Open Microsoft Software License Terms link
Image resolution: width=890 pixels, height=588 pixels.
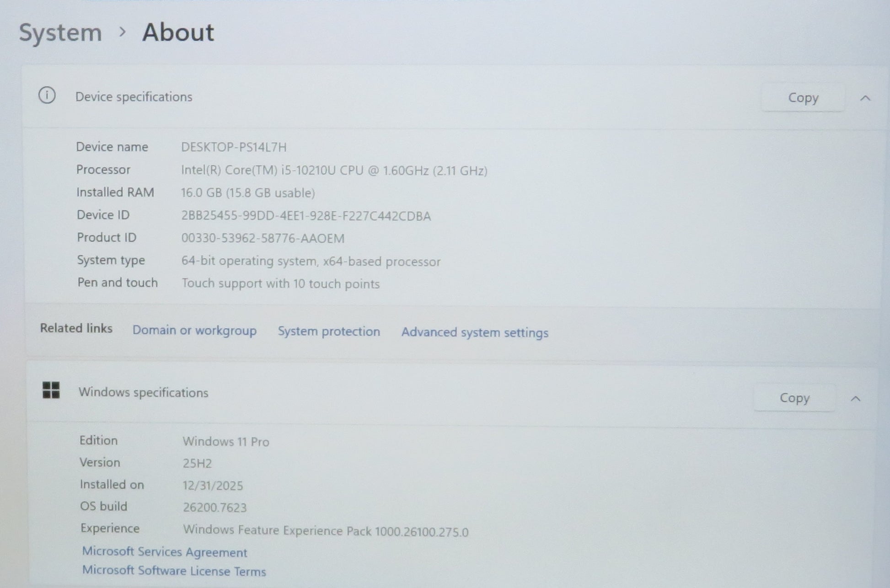(174, 571)
